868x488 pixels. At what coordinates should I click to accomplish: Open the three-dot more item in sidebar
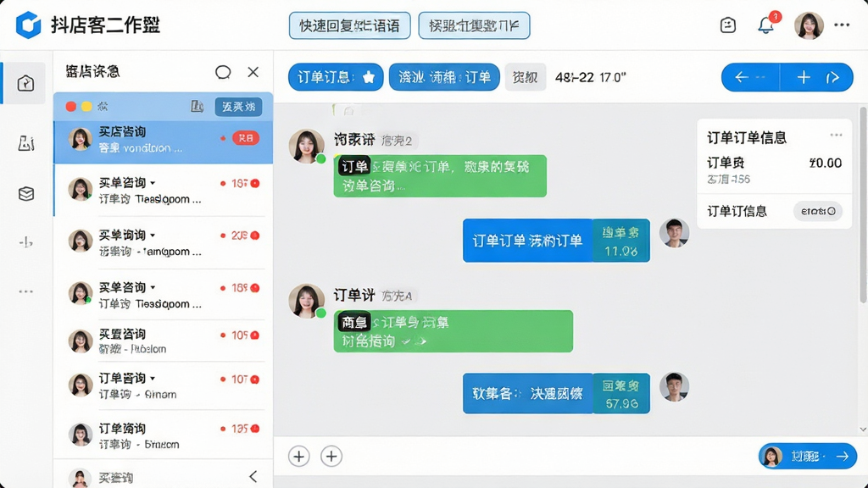point(26,291)
